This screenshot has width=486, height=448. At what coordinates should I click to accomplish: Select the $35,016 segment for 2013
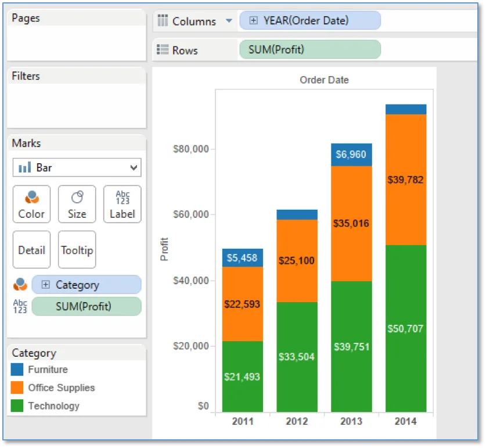[x=351, y=224]
